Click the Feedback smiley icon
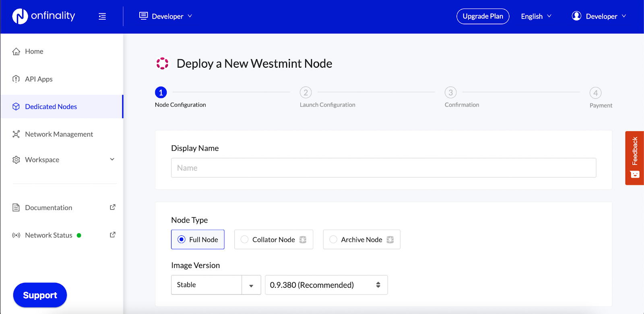This screenshot has height=314, width=644. (x=635, y=175)
